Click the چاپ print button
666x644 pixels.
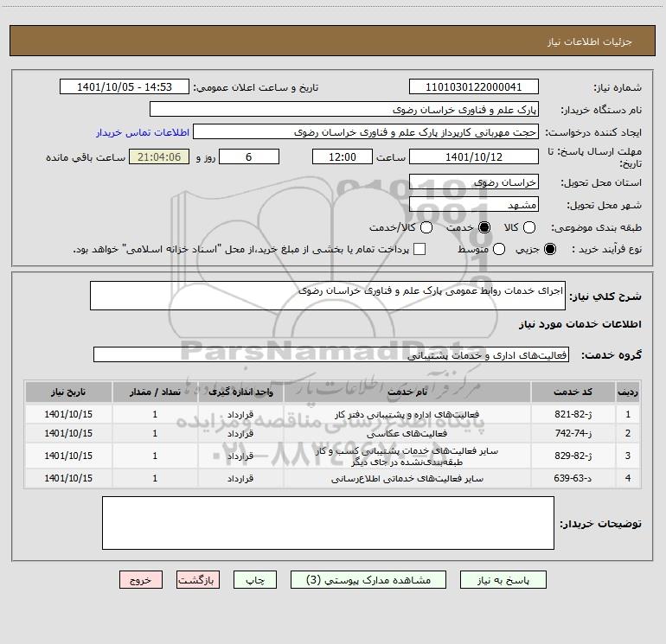pos(255,580)
